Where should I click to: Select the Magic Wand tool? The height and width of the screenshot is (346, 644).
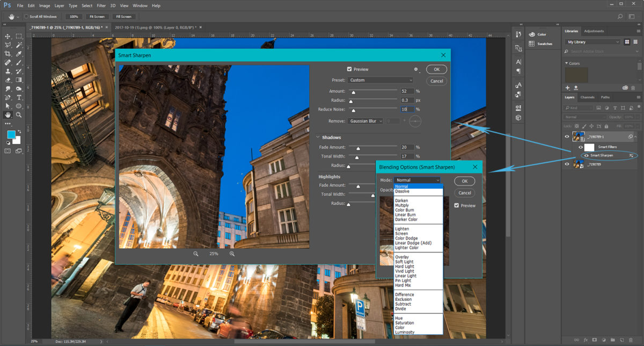(19, 45)
